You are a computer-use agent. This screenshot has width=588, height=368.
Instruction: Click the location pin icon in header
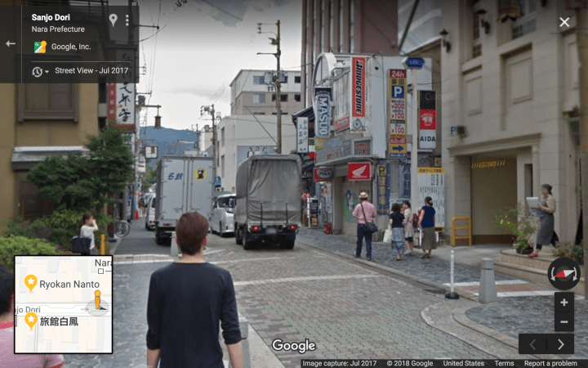(x=113, y=20)
